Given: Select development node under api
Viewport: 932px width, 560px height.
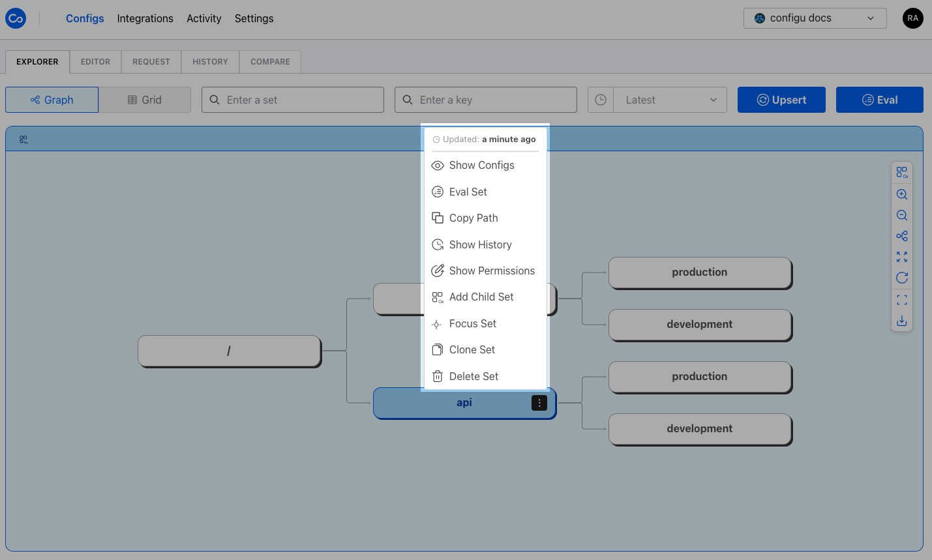Looking at the screenshot, I should [700, 429].
